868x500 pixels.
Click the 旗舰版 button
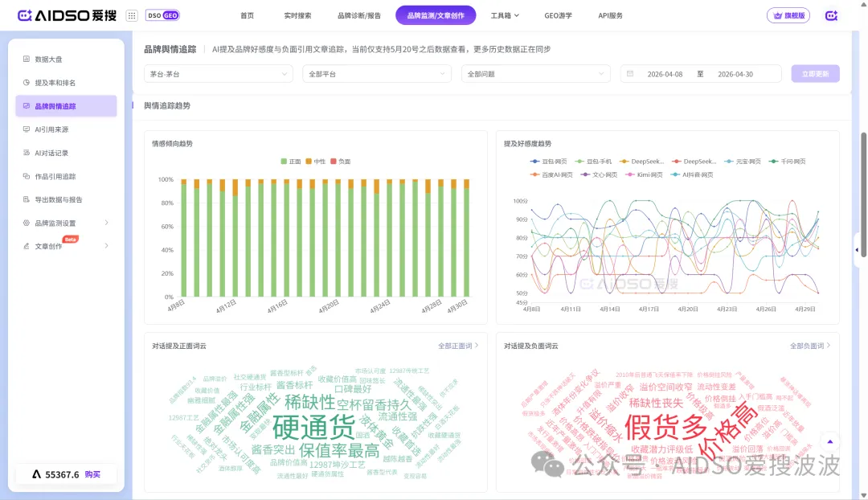pyautogui.click(x=788, y=15)
